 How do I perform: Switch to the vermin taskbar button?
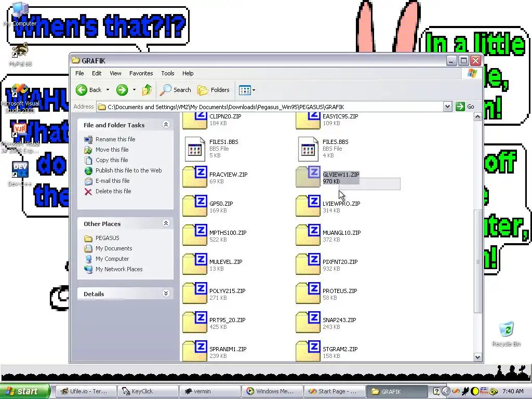210,391
